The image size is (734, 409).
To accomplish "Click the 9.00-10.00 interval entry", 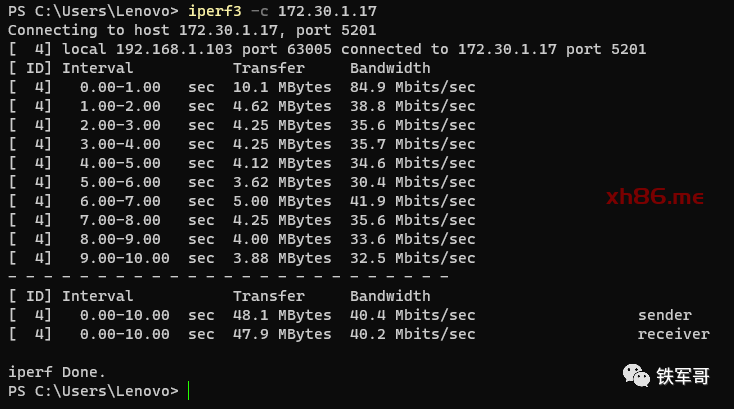I will coord(125,258).
